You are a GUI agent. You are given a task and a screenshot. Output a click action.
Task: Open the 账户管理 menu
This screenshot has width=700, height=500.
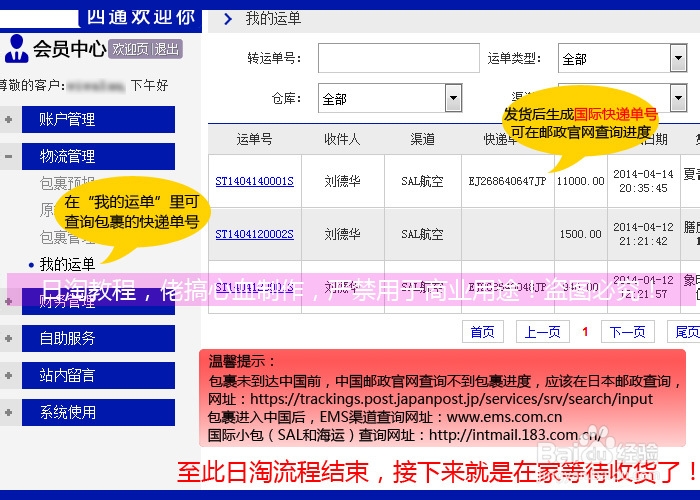coord(98,119)
